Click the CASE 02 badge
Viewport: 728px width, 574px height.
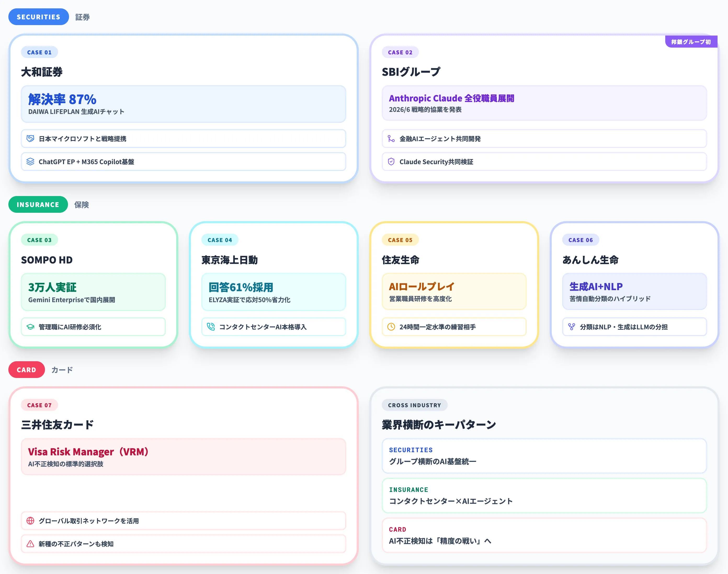(400, 53)
